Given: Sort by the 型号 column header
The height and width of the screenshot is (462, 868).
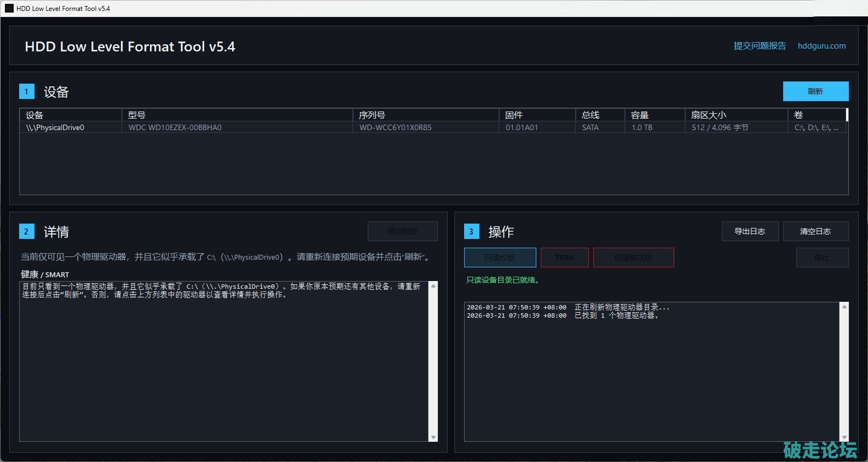Looking at the screenshot, I should point(236,115).
